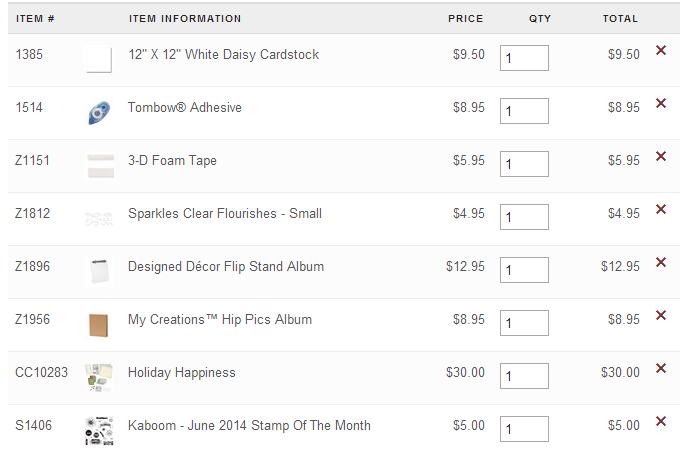Focus quantity field for Holiday Happiness
The image size is (685, 457).
(524, 376)
